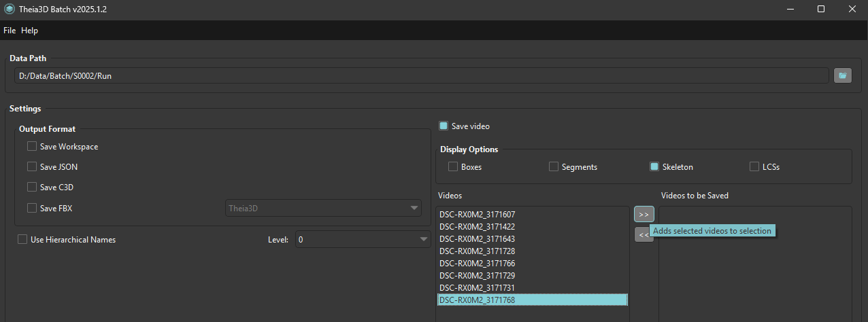
Task: Click the Theia3D Batch app logo icon
Action: coord(9,10)
